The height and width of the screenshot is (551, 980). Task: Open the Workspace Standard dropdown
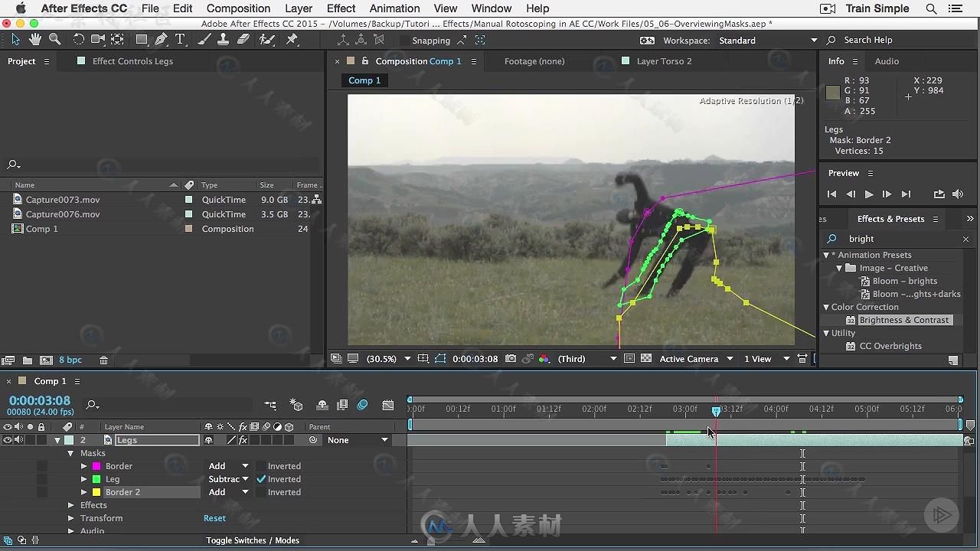tap(768, 41)
